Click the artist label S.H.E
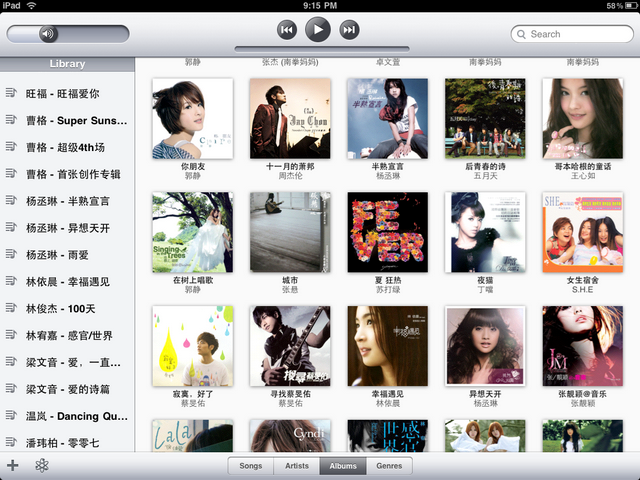The width and height of the screenshot is (640, 480). point(582,290)
